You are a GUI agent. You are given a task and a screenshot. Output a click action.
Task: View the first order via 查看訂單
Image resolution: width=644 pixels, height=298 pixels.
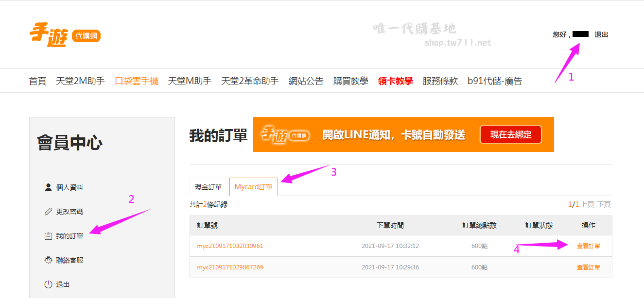tap(588, 246)
